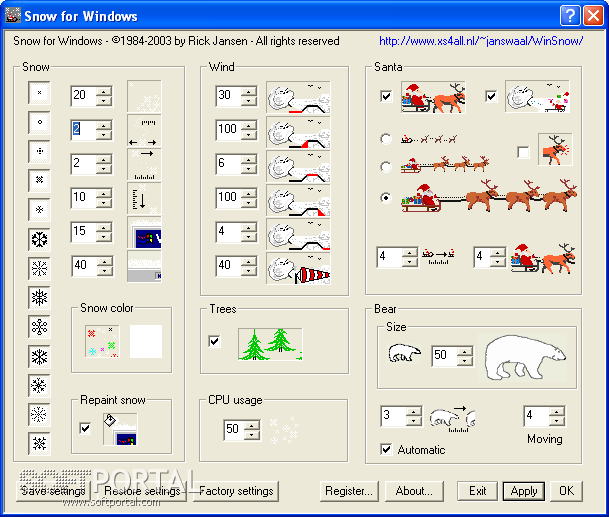Apply the current snow settings
The height and width of the screenshot is (517, 609).
click(524, 491)
